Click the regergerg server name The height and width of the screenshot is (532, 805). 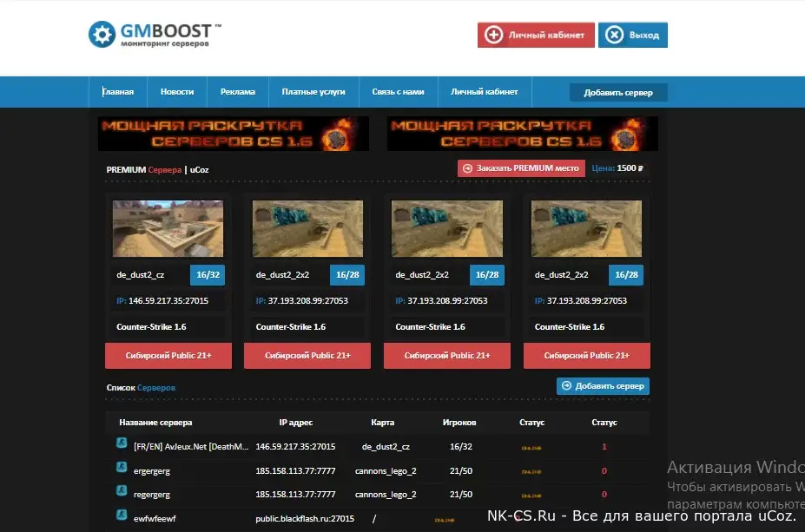click(151, 495)
